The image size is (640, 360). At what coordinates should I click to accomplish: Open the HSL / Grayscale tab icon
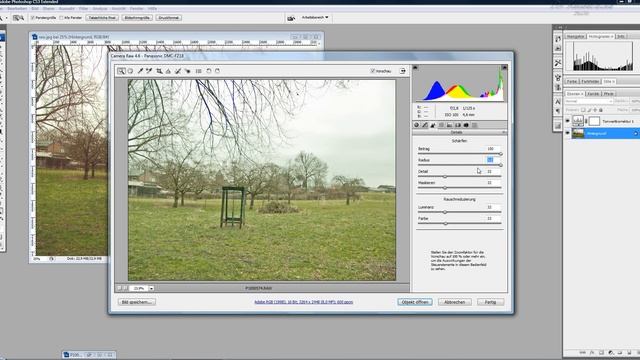point(441,125)
